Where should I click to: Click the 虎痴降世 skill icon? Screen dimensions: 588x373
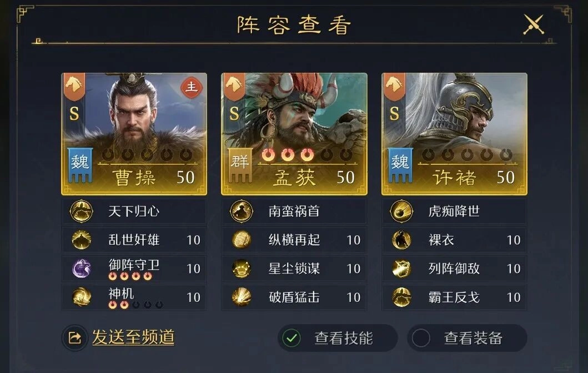click(x=401, y=211)
